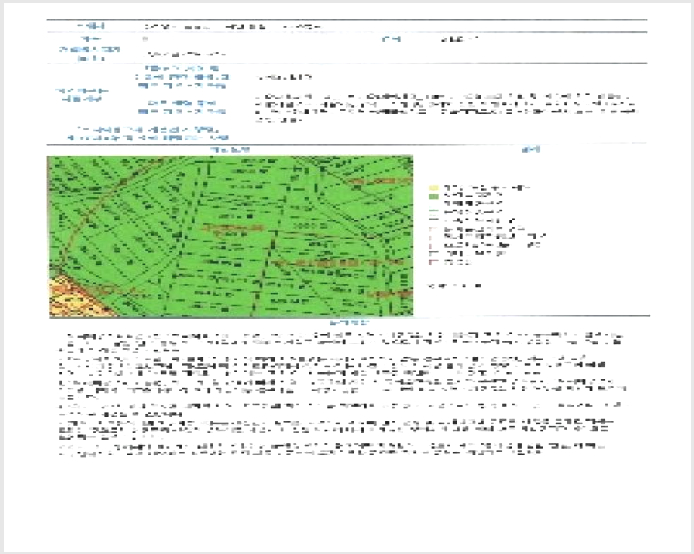Open the green zoning map image
The height and width of the screenshot is (554, 694).
[230, 236]
